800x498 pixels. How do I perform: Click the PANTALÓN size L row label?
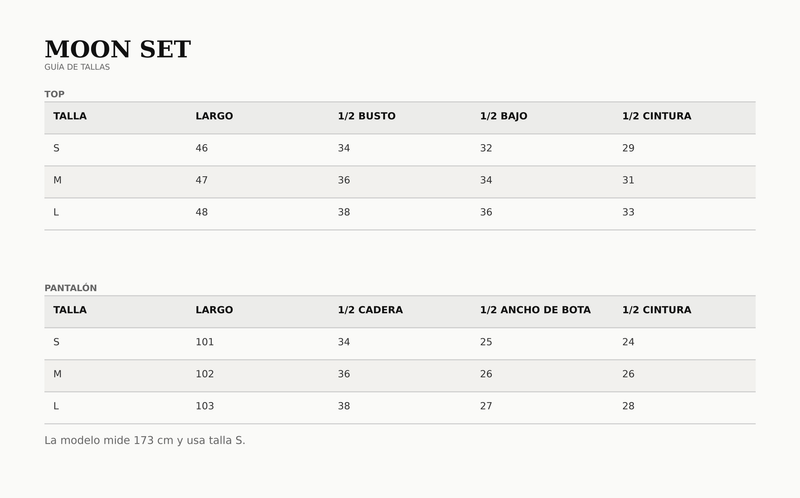pos(56,406)
